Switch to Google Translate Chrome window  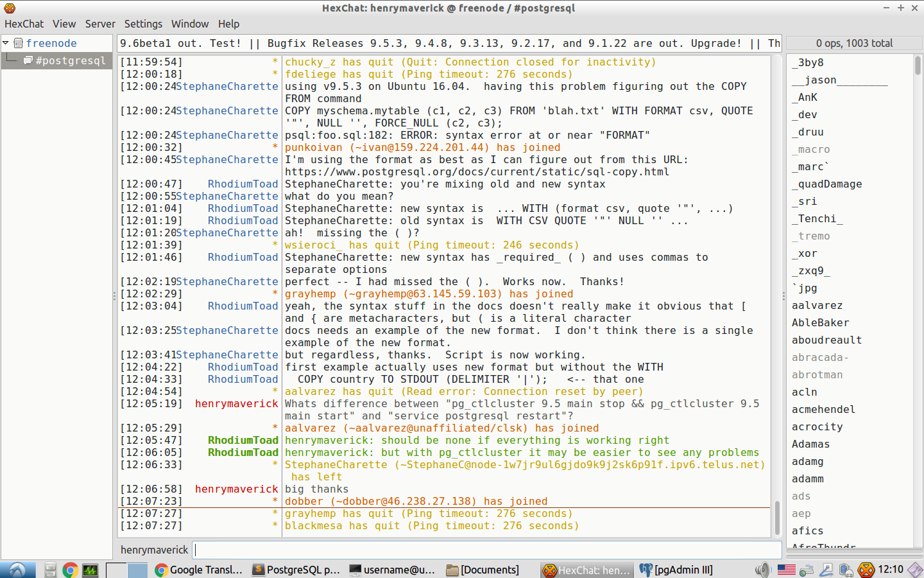(200, 570)
